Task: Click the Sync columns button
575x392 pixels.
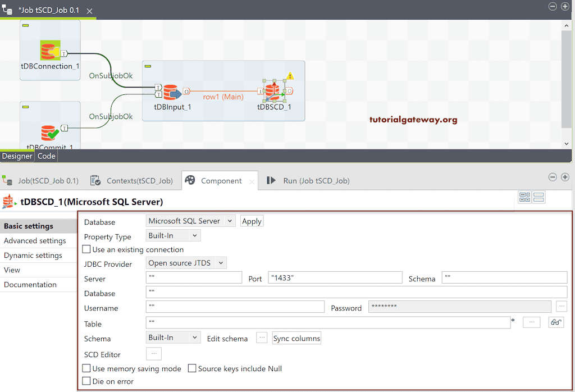Action: (x=296, y=338)
